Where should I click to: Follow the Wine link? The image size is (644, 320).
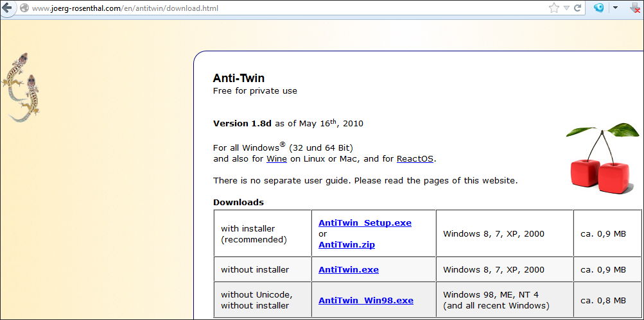pos(276,159)
